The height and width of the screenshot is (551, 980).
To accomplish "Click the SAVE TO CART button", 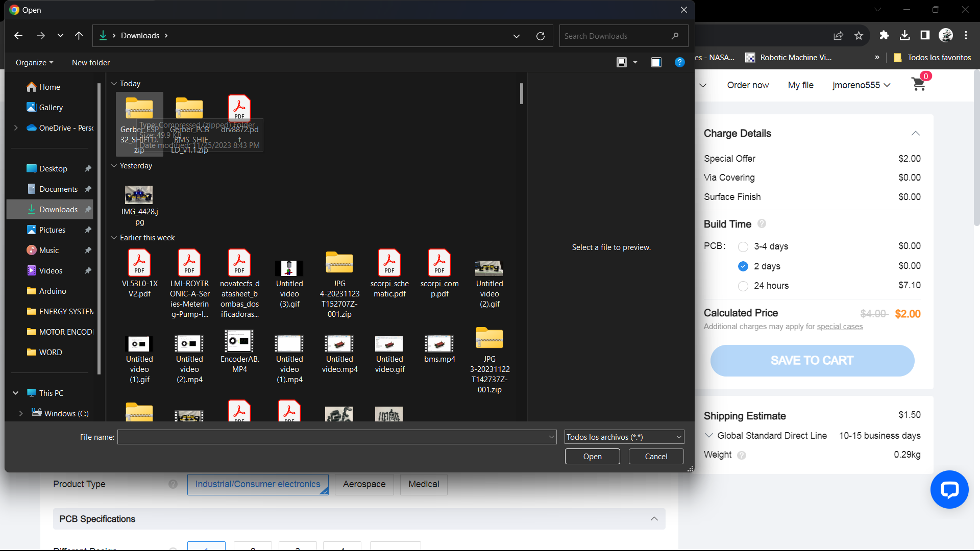I will click(x=812, y=361).
